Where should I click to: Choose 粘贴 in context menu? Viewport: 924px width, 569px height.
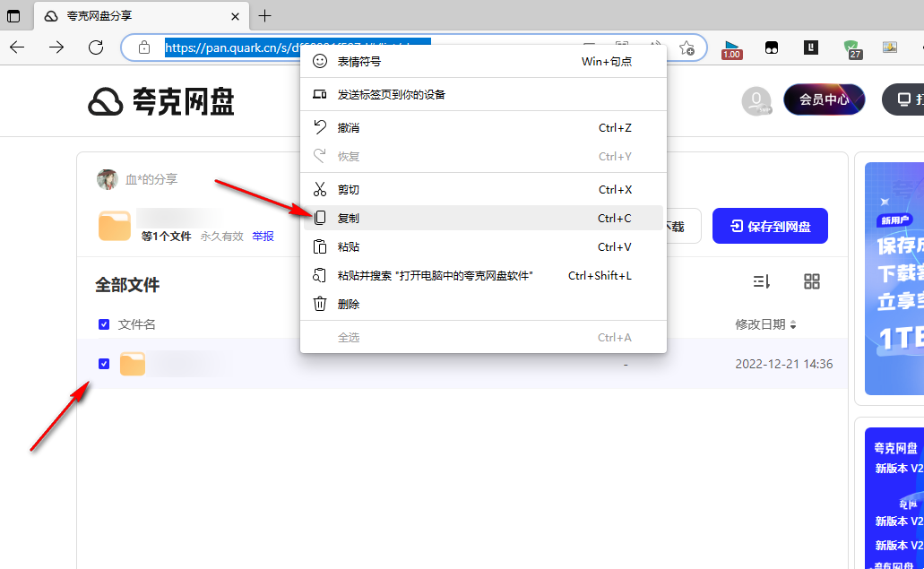coord(483,246)
